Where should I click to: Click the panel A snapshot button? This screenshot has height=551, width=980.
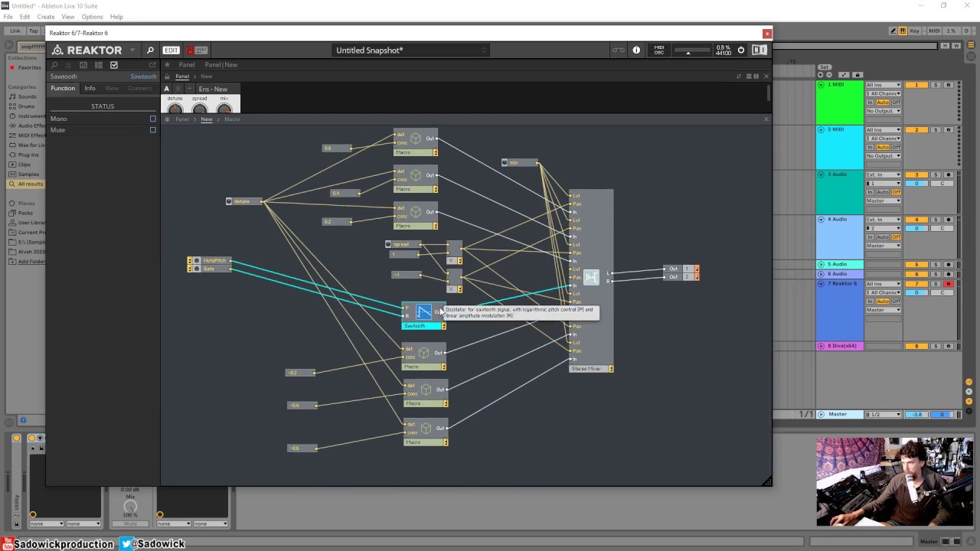tap(166, 89)
